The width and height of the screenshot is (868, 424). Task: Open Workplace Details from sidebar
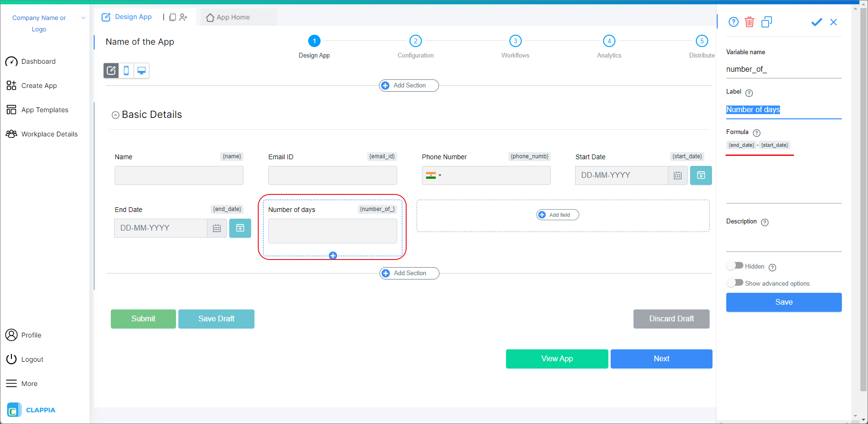coord(41,134)
